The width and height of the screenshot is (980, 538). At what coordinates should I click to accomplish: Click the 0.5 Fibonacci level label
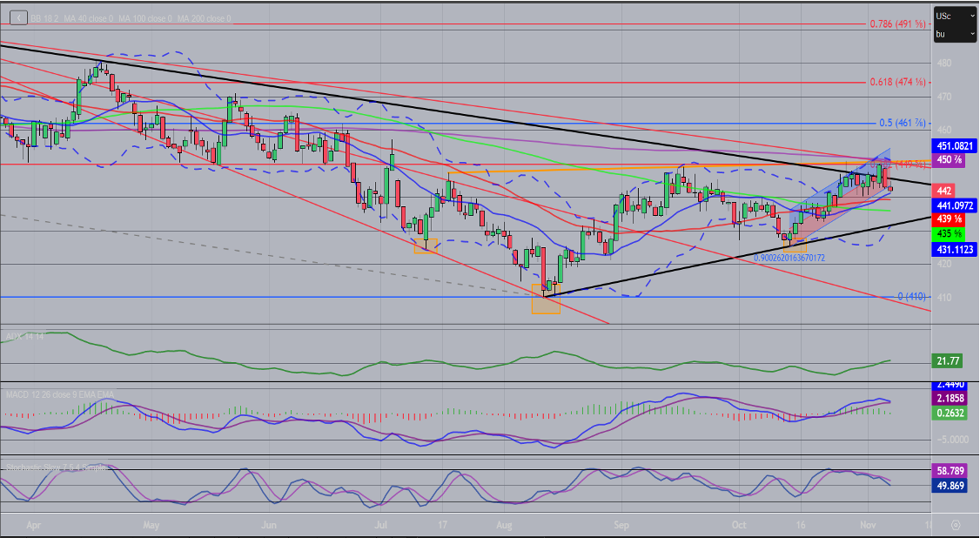[x=899, y=123]
